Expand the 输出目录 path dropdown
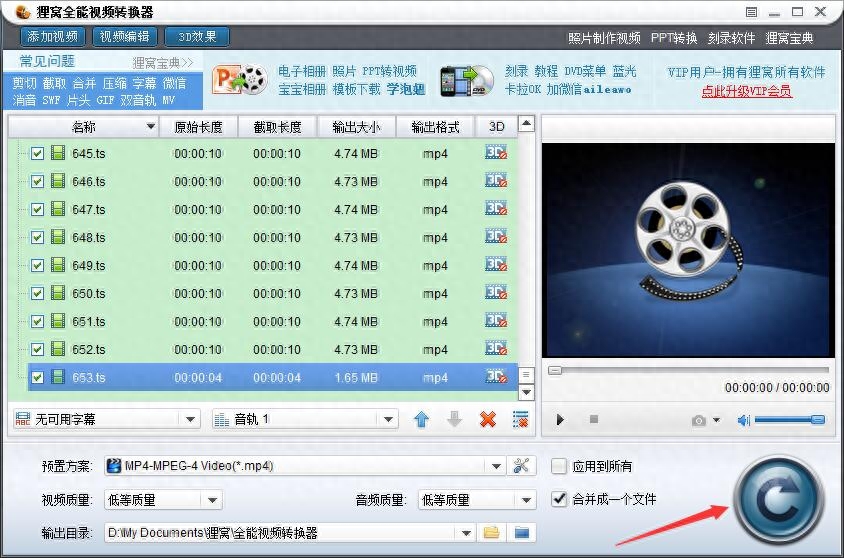Screen dimensions: 844x558 point(466,533)
